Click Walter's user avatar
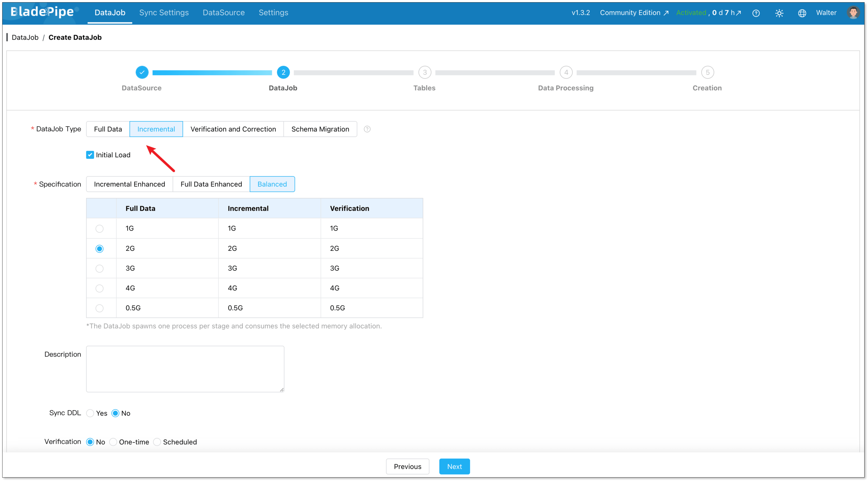 [x=853, y=13]
